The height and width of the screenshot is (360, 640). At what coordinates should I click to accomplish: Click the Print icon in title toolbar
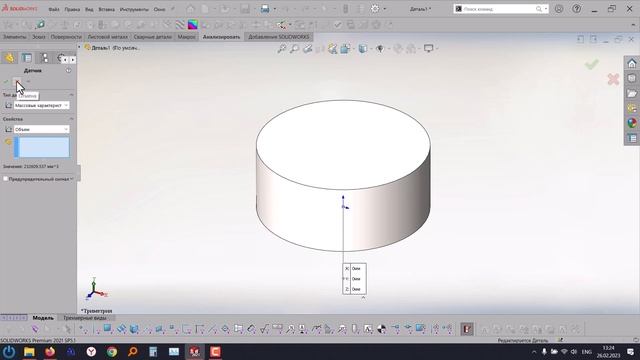(265, 9)
